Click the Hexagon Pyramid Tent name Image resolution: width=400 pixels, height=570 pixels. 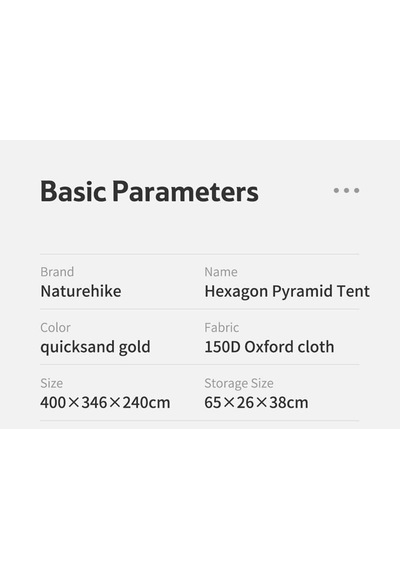coord(287,292)
